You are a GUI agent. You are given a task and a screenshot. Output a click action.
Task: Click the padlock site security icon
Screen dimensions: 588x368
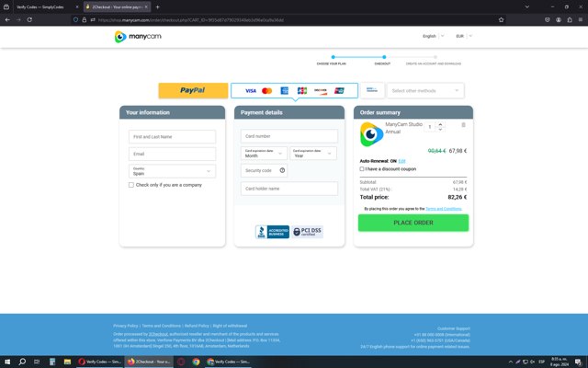click(85, 19)
